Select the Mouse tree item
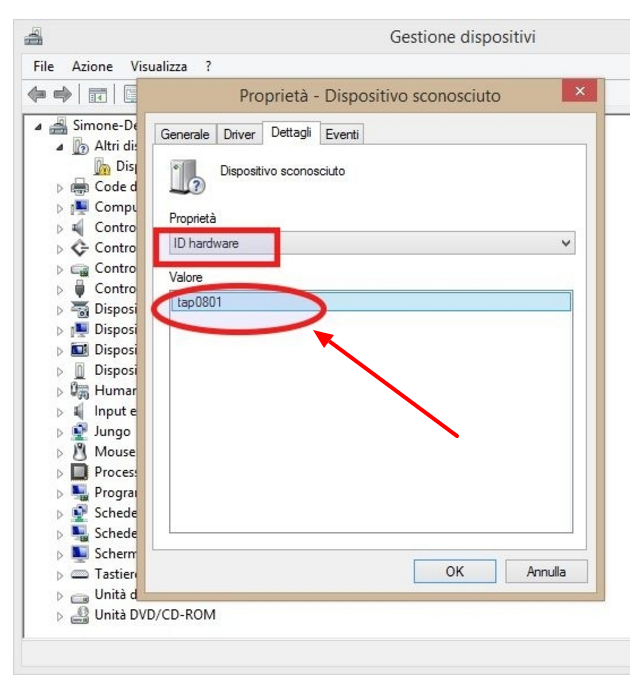 click(115, 452)
